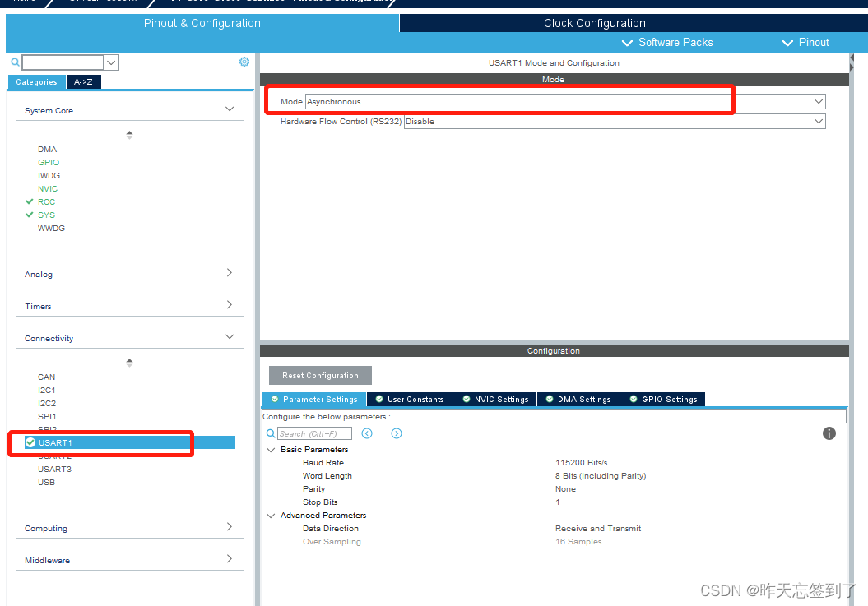Collapse the Advanced Parameters group
Viewport: 868px width, 606px height.
pos(271,516)
